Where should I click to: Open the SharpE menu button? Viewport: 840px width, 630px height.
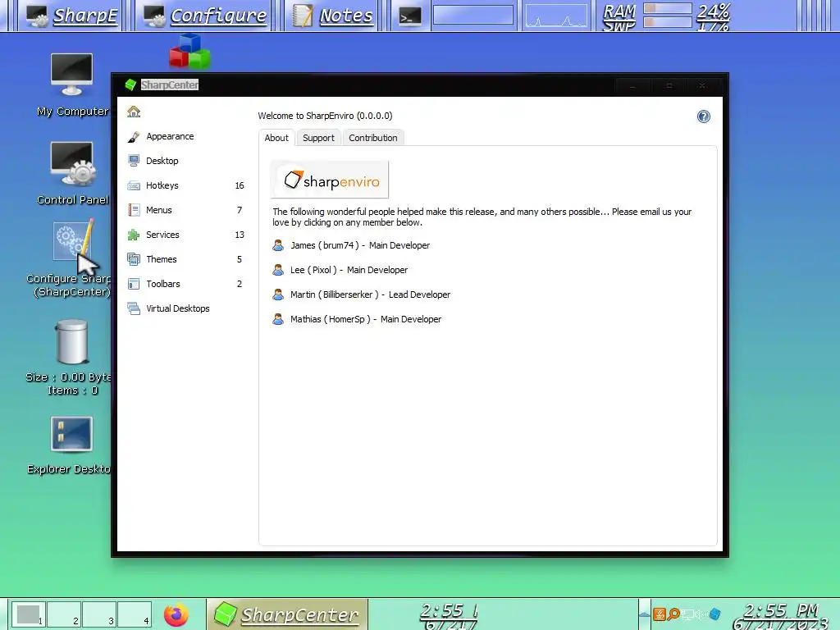[71, 16]
